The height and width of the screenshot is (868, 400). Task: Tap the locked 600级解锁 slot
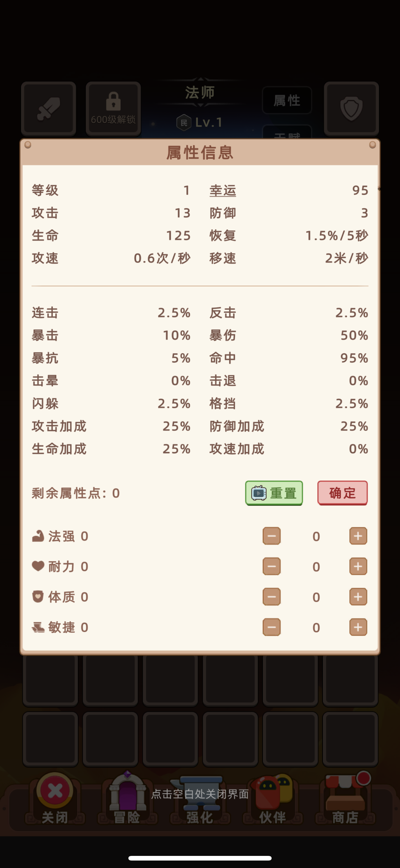click(113, 109)
